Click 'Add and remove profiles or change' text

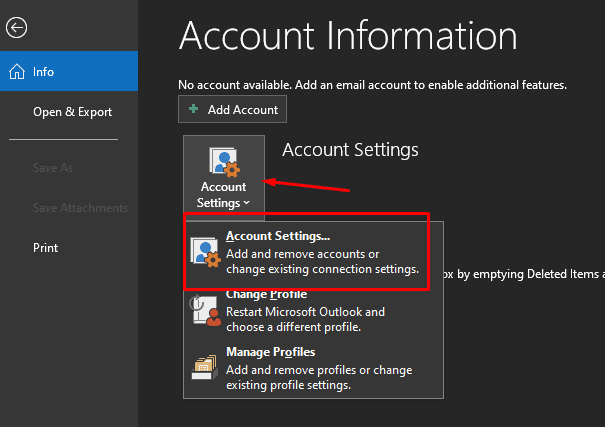pyautogui.click(x=319, y=370)
